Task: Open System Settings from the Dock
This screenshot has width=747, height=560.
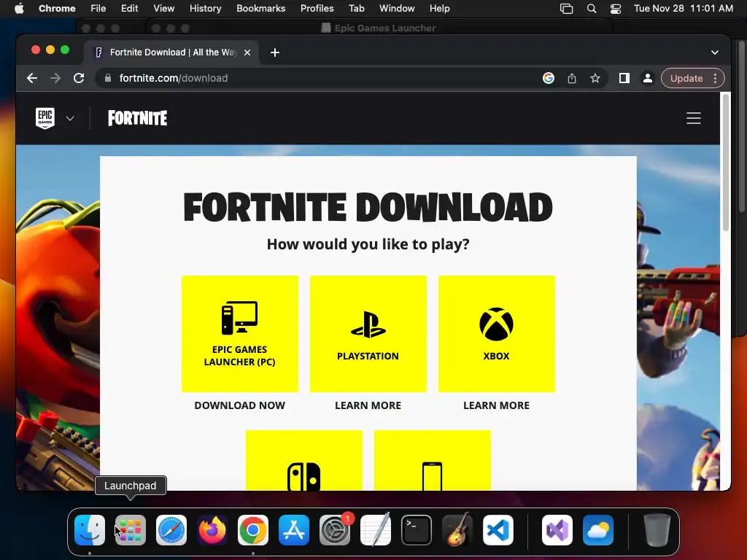Action: [x=334, y=530]
